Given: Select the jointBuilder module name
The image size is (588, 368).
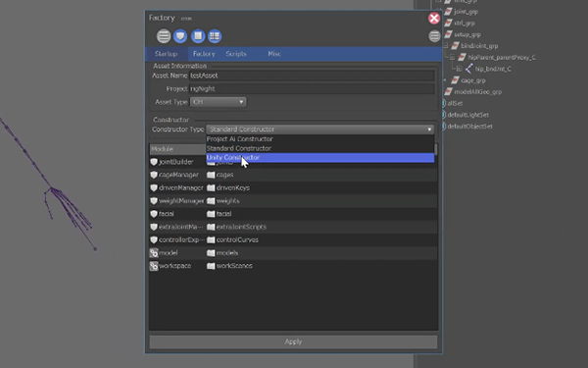Looking at the screenshot, I should (175, 162).
